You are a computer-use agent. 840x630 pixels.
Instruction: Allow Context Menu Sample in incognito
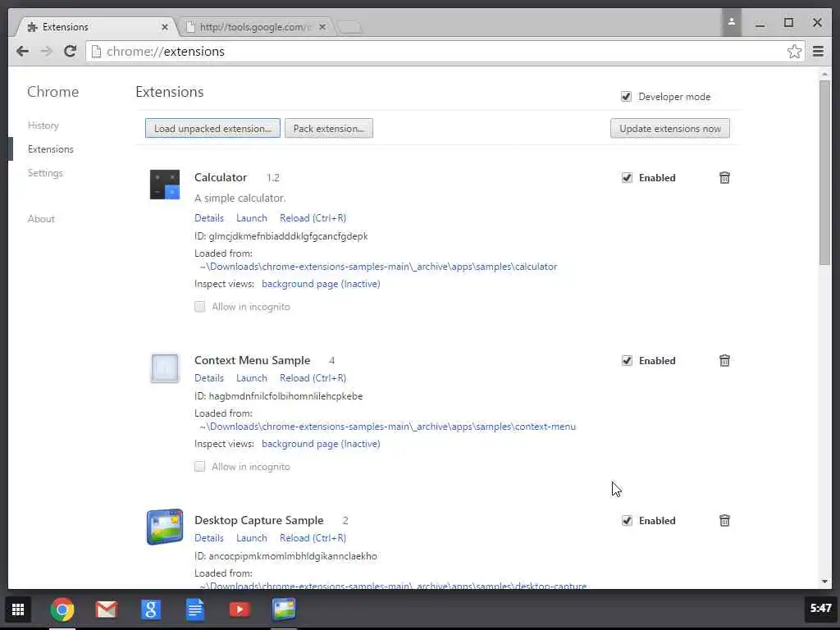200,467
